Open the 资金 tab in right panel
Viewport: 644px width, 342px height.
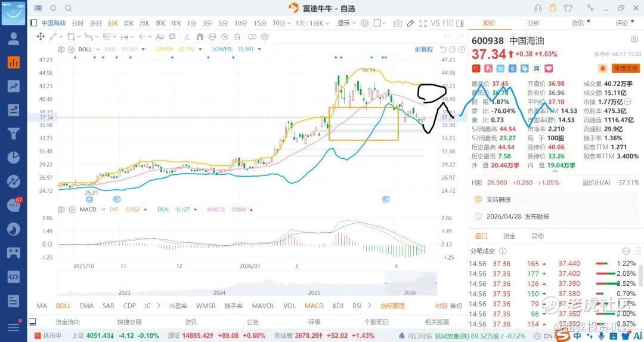[509, 236]
